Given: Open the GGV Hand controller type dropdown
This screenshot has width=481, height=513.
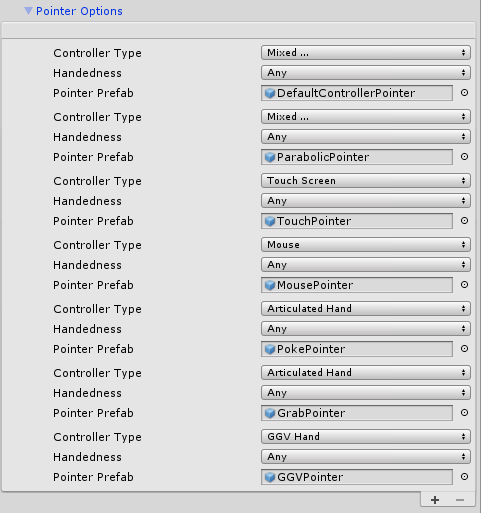Looking at the screenshot, I should click(x=366, y=437).
